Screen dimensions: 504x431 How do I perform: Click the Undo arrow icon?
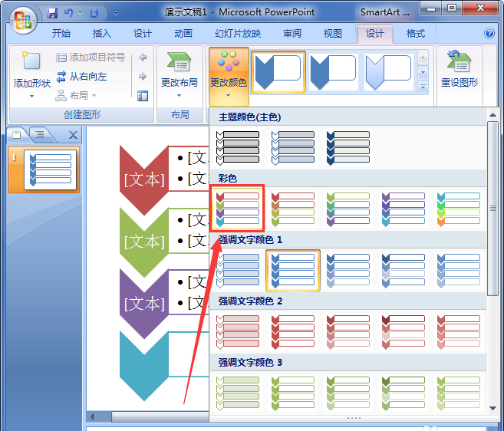[x=69, y=13]
